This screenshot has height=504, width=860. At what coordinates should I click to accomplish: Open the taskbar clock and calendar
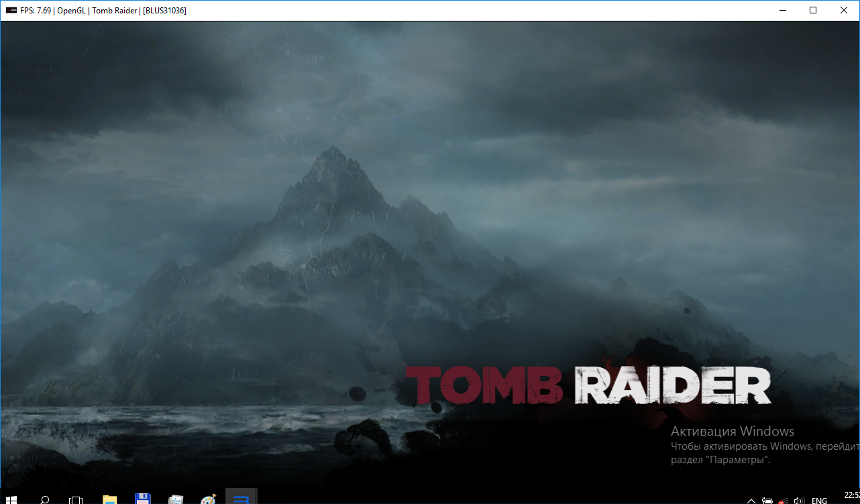pos(851,497)
